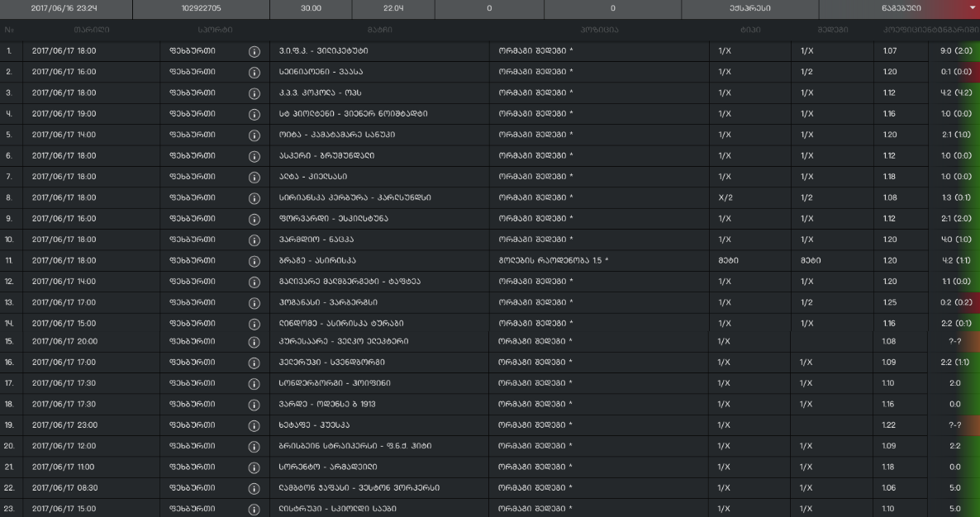
Task: Click info icon for row 8 match
Action: [255, 197]
